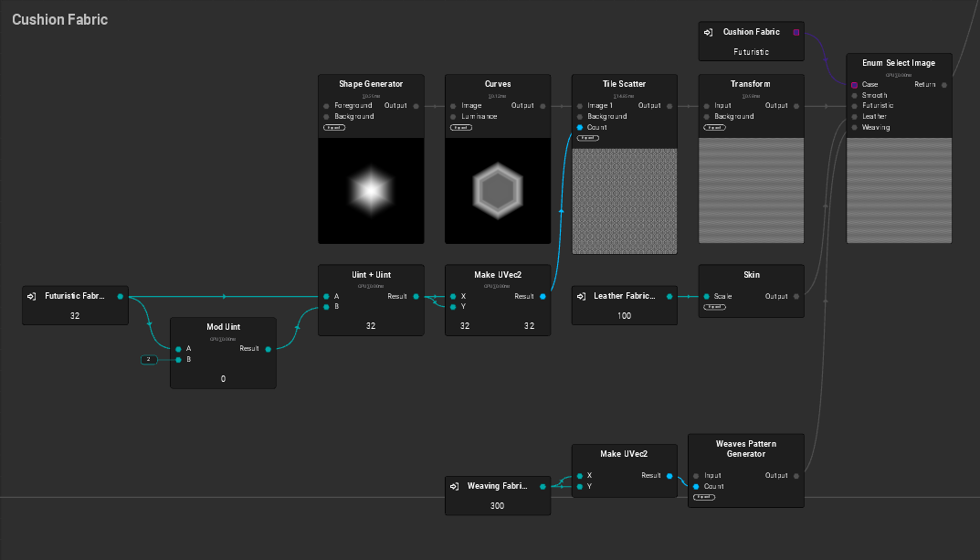Expand the Tile Scatter node
The height and width of the screenshot is (560, 980).
click(x=588, y=138)
